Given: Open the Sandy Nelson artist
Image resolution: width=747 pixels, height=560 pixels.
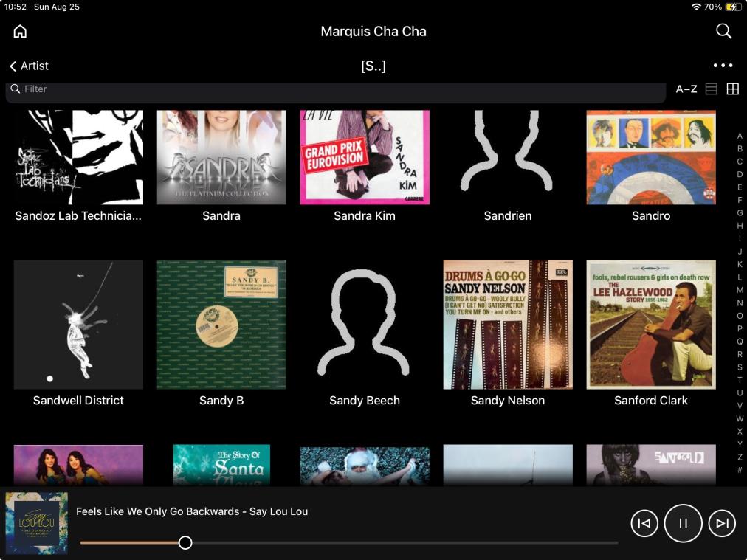Looking at the screenshot, I should click(x=508, y=325).
